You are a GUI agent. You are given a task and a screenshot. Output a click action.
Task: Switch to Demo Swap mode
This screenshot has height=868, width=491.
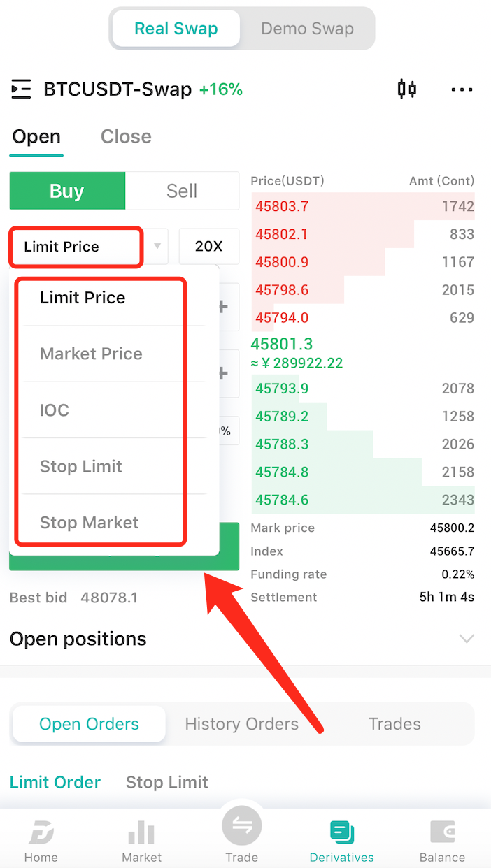[307, 29]
